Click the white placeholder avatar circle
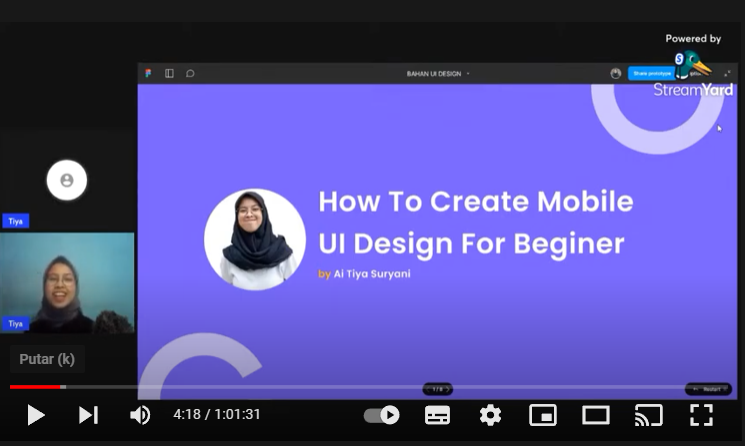The height and width of the screenshot is (446, 745). tap(67, 180)
